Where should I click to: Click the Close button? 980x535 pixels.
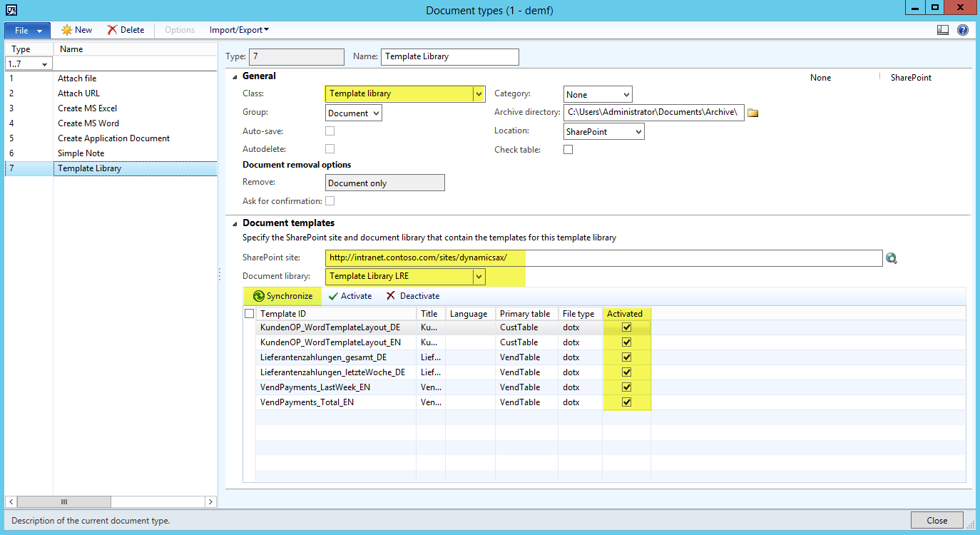click(x=936, y=520)
